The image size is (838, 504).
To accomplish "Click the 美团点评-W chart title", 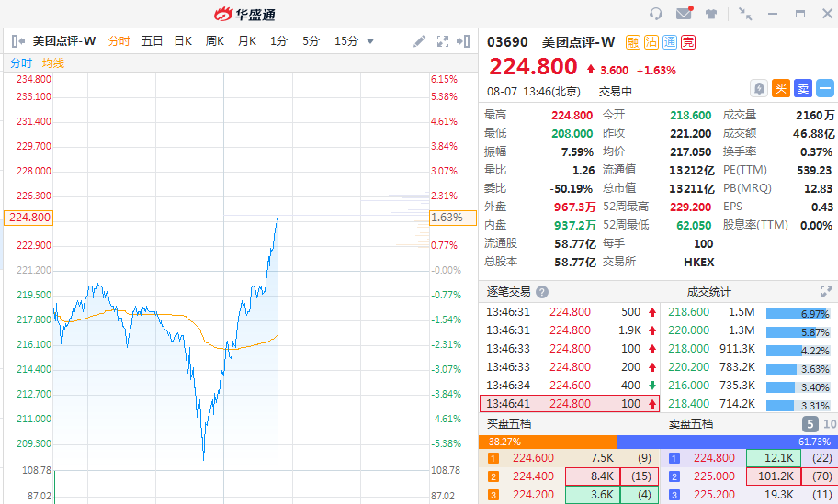I will [64, 41].
